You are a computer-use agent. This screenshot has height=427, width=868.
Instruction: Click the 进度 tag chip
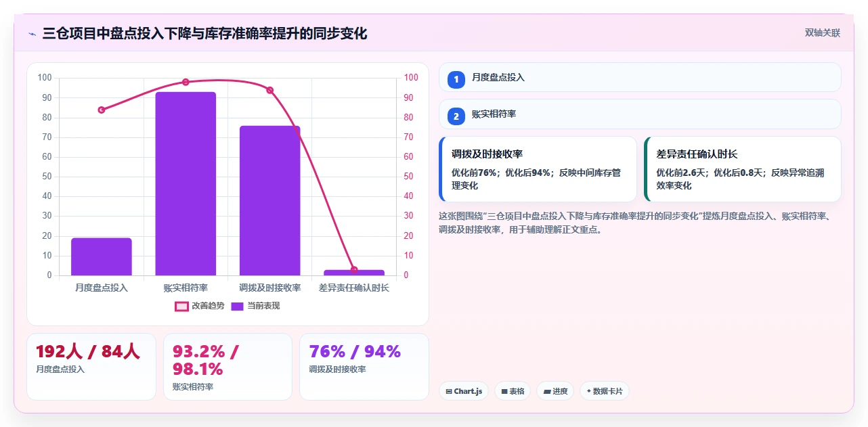(x=555, y=391)
